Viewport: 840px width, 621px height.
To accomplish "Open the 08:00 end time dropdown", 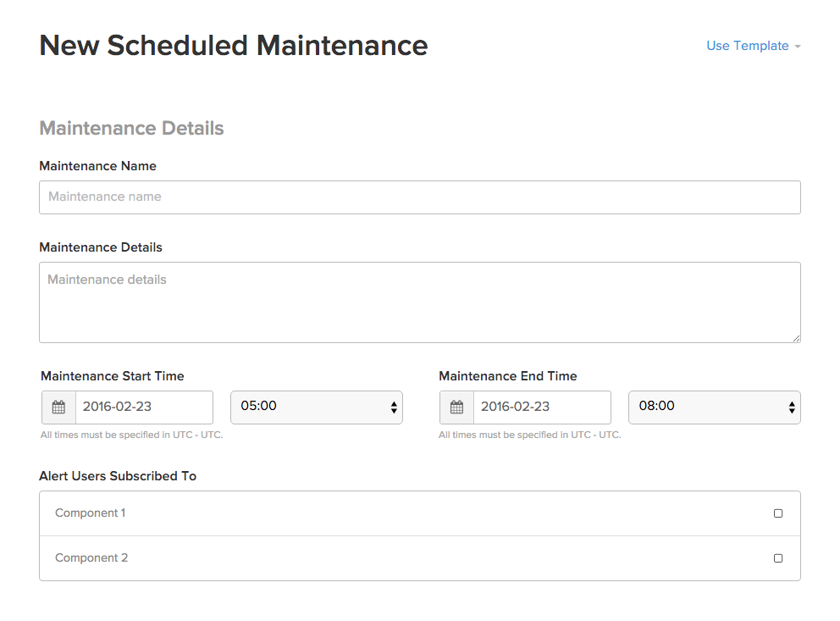I will [715, 408].
